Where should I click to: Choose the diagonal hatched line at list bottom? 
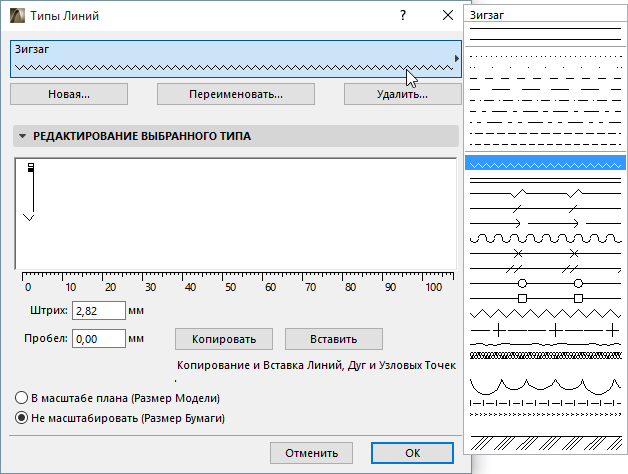[x=546, y=441]
